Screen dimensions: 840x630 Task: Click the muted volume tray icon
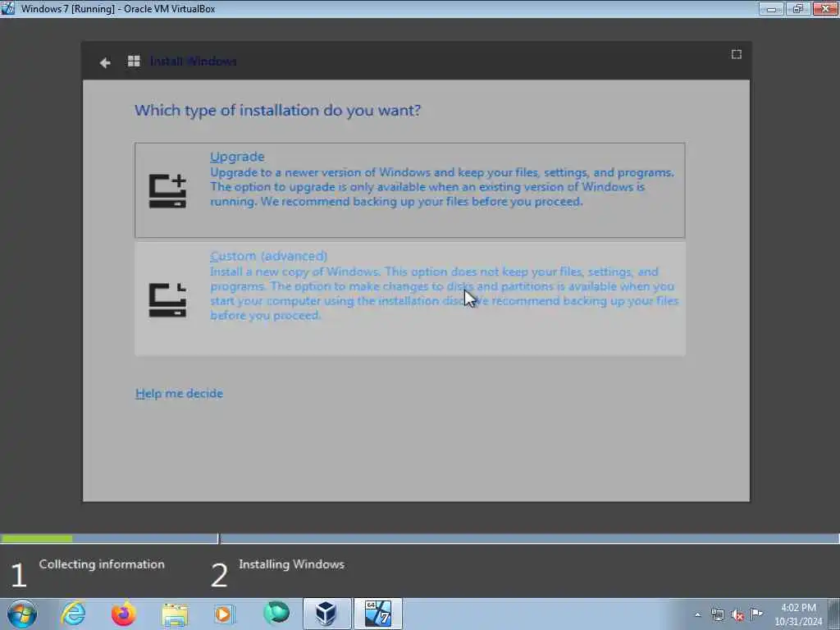tap(737, 615)
